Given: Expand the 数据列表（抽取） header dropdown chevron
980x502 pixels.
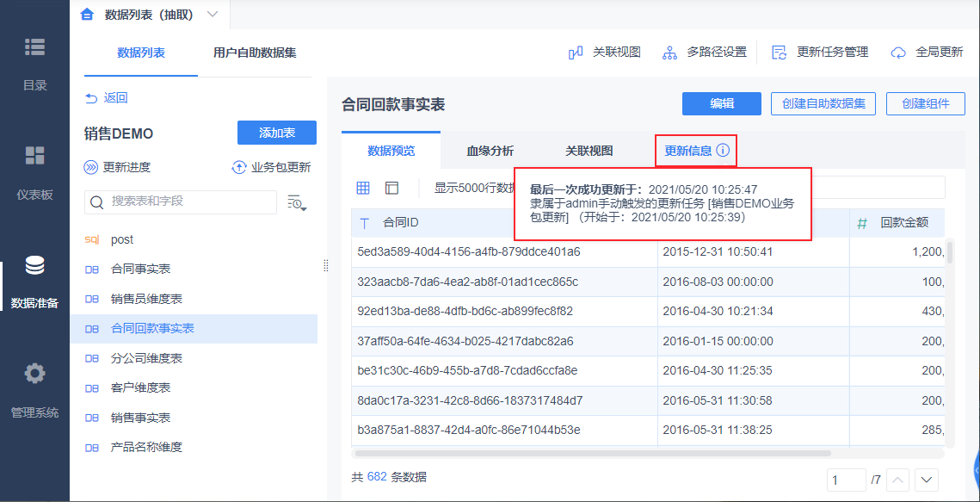Looking at the screenshot, I should click(x=212, y=15).
